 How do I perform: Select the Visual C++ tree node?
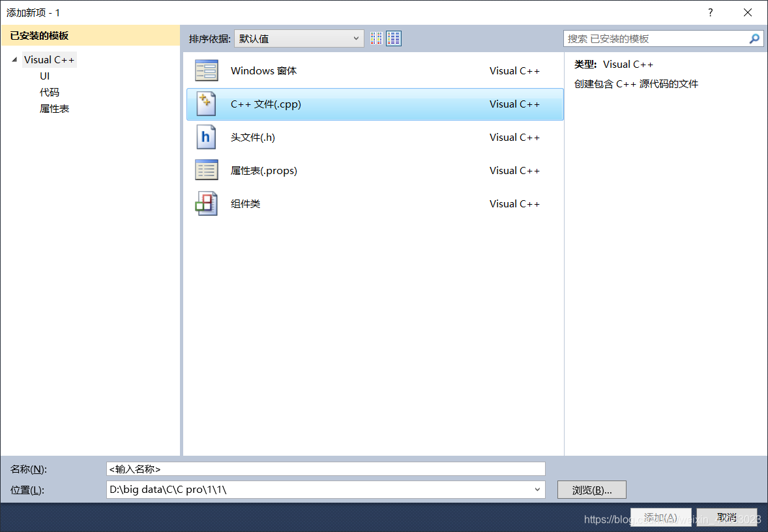[x=49, y=60]
